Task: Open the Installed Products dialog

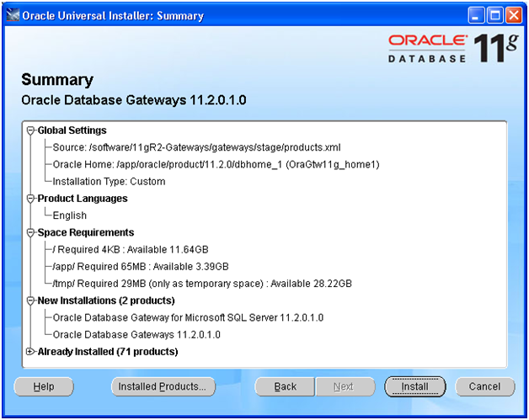Action: point(163,386)
